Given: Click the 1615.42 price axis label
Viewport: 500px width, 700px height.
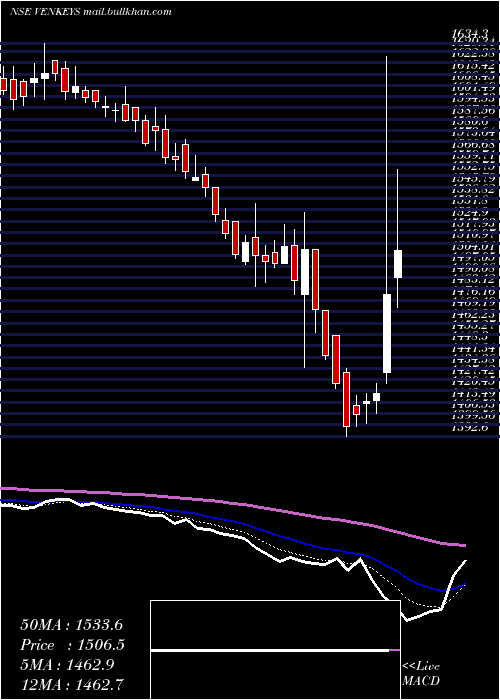Looking at the screenshot, I should (x=472, y=66).
